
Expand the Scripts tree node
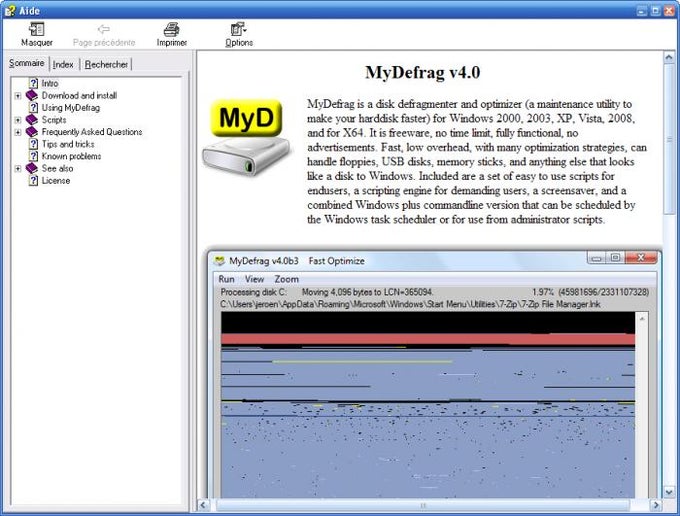(18, 120)
